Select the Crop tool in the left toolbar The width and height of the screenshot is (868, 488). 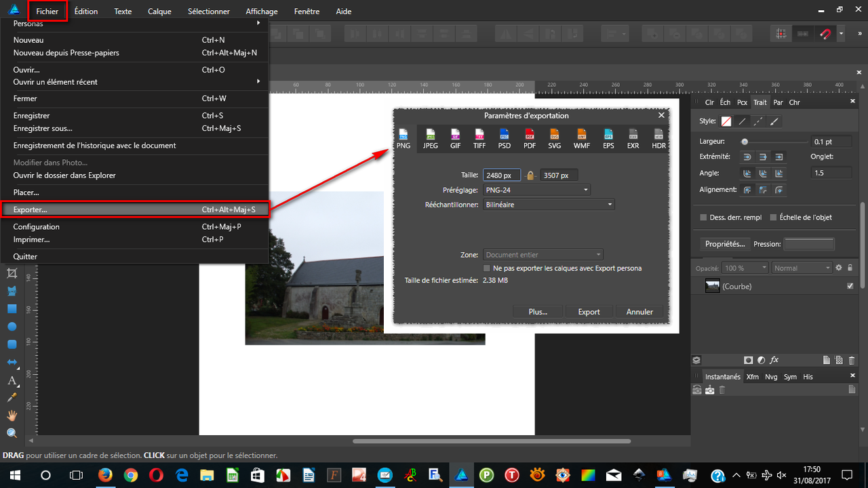tap(12, 273)
